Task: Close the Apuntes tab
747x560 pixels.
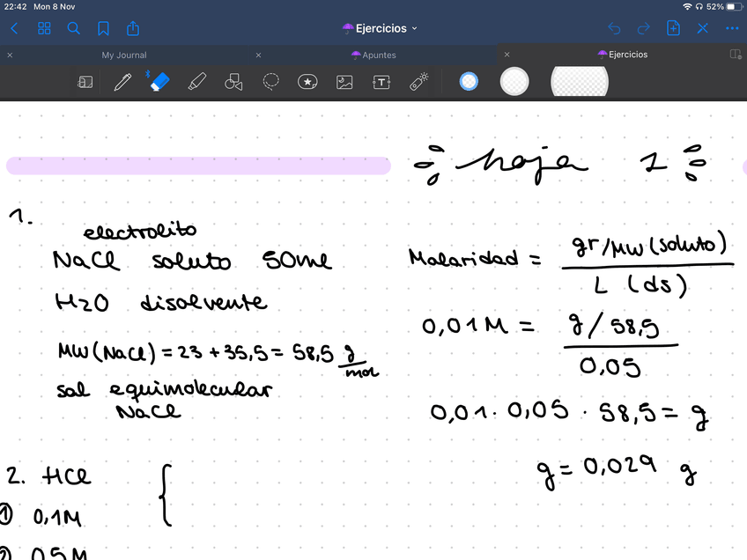Action: [x=258, y=55]
